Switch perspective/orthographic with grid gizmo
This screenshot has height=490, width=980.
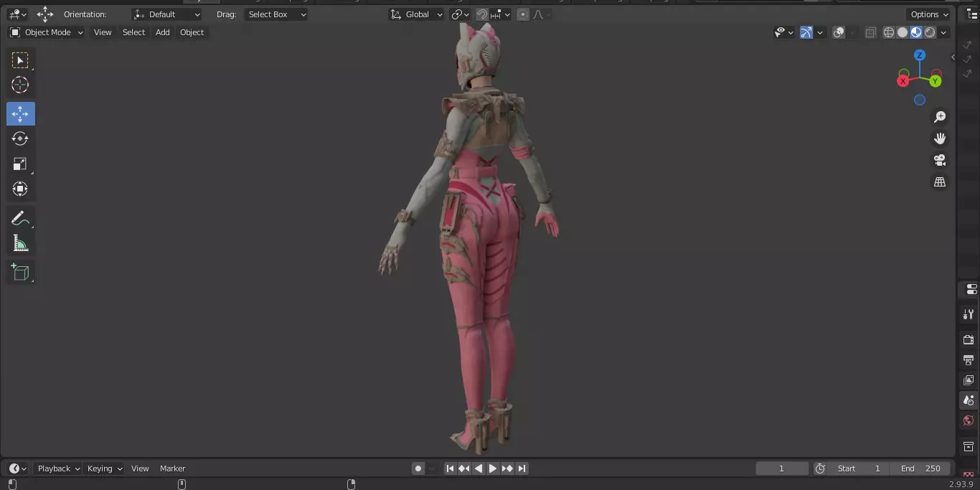939,182
